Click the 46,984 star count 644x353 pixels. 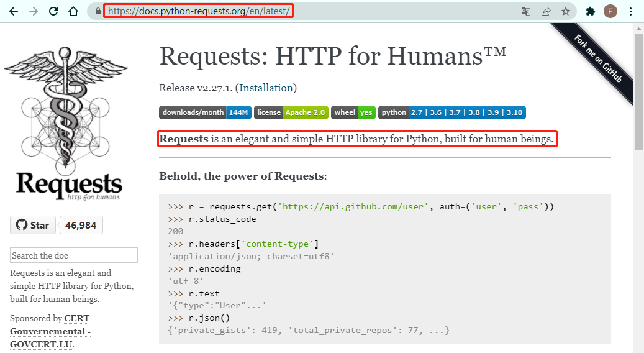pos(81,225)
